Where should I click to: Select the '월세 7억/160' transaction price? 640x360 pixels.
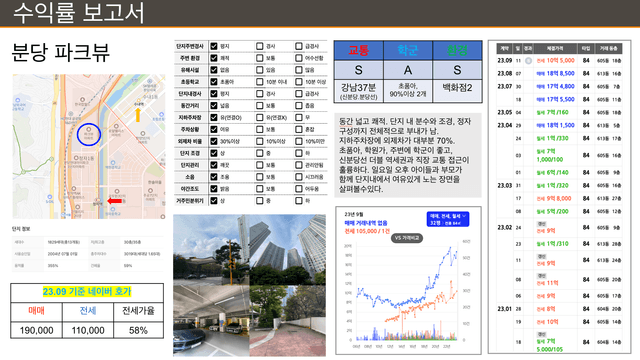coord(551,112)
